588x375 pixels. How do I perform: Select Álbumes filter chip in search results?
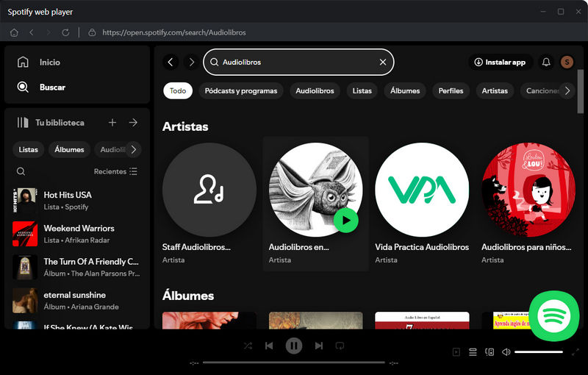point(405,90)
